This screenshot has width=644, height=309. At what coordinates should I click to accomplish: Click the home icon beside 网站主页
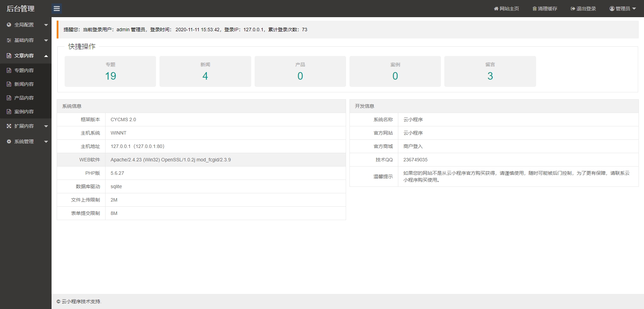click(x=496, y=9)
